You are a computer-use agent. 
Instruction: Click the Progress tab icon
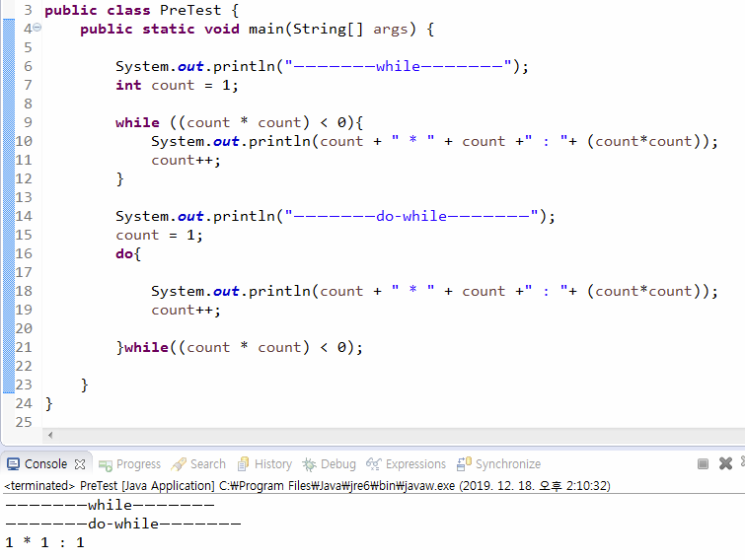coord(106,465)
